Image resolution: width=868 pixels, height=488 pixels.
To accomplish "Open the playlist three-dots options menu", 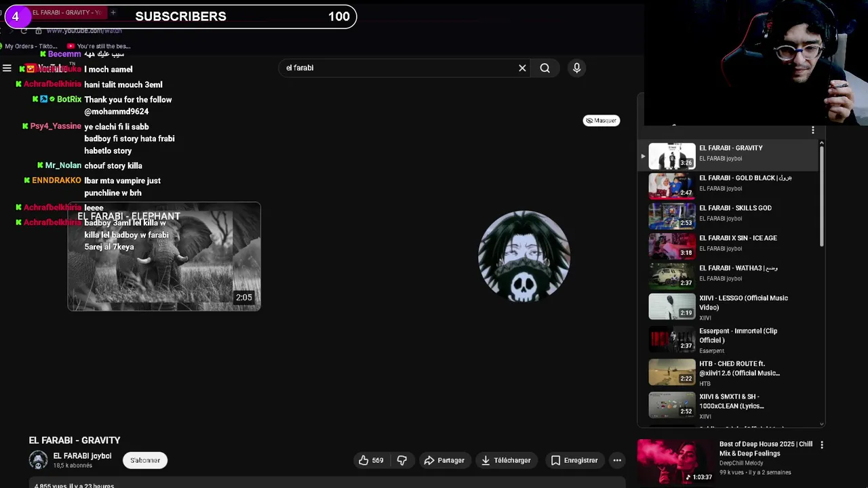I will coord(812,130).
